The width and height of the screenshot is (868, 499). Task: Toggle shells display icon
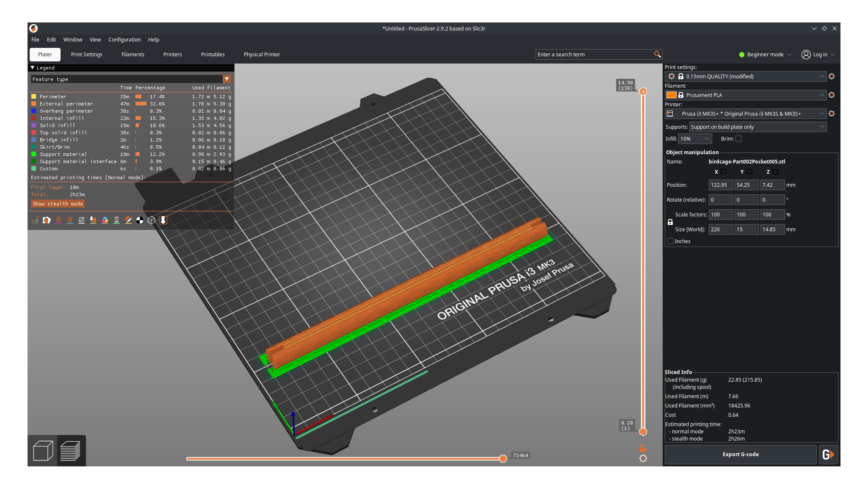[152, 220]
